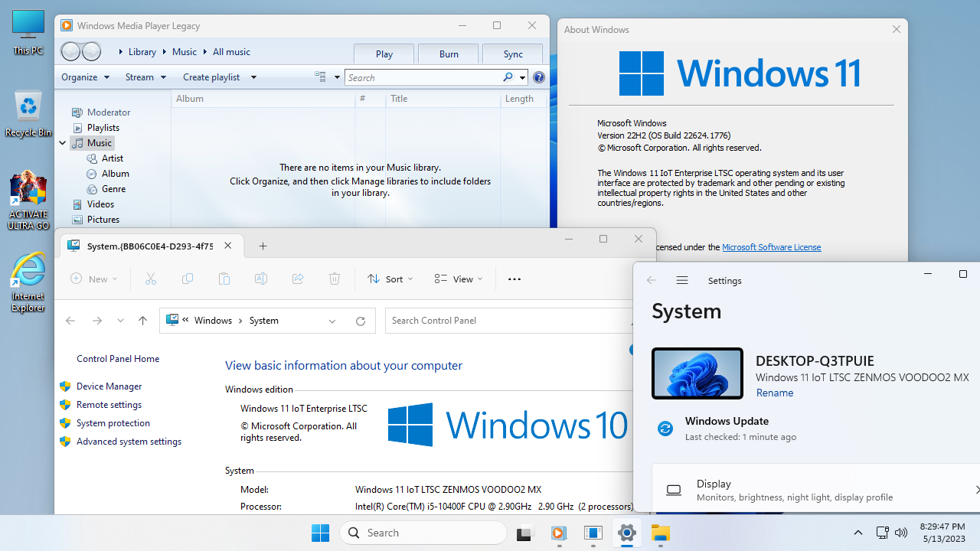Collapse Music tree node in Media Player
980x551 pixels.
(x=63, y=143)
